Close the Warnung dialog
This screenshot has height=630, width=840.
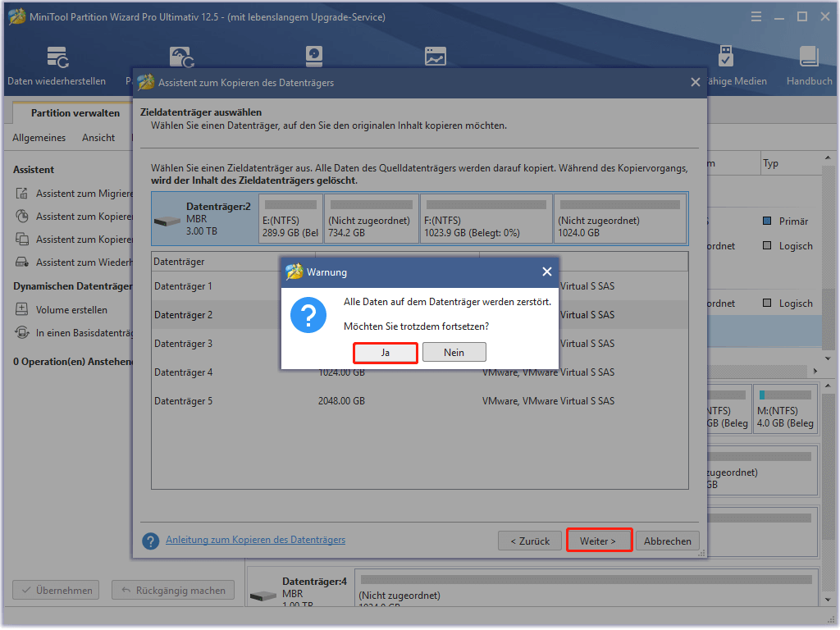546,272
